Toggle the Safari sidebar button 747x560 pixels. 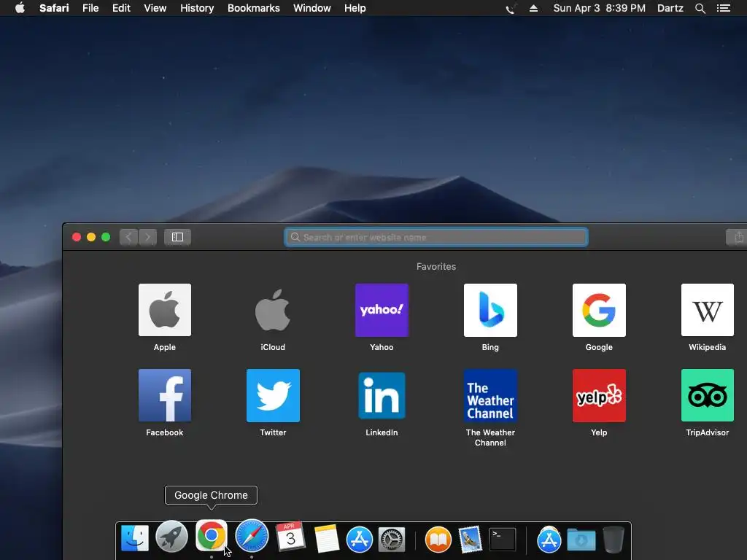[x=178, y=237]
